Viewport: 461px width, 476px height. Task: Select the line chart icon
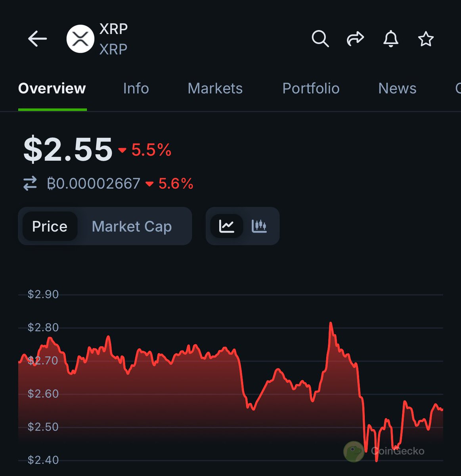(x=227, y=225)
